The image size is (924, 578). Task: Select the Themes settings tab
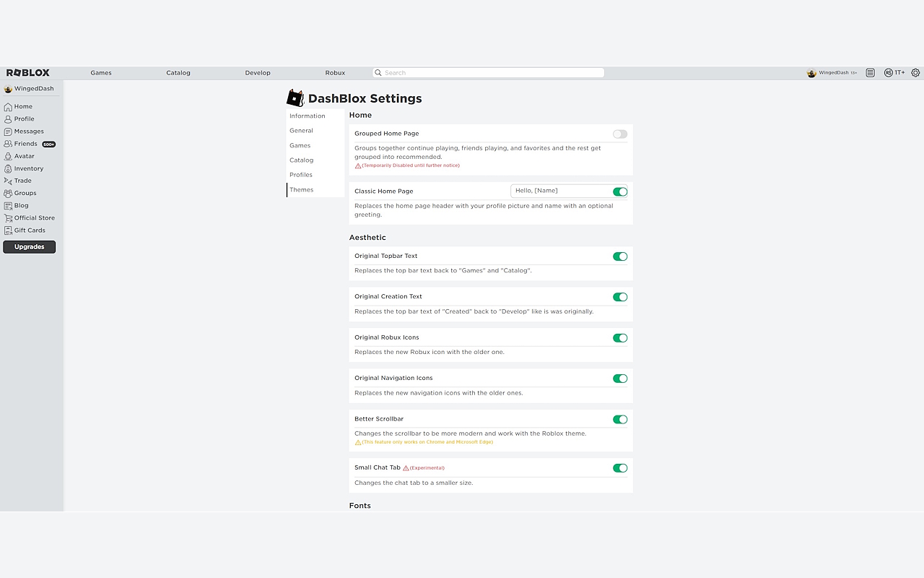(x=302, y=190)
